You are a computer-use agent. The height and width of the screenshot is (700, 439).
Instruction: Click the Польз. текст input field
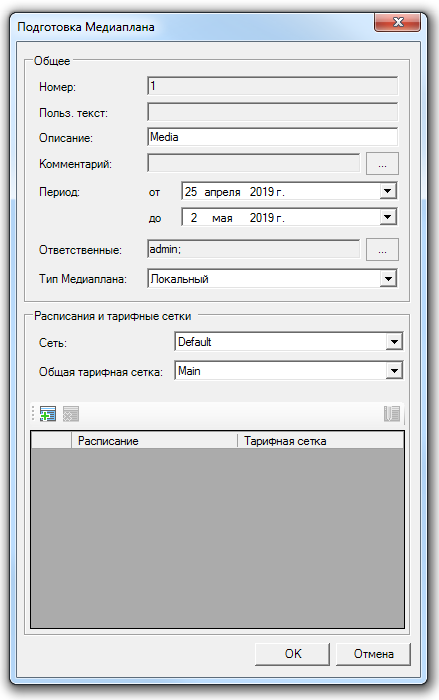tap(272, 112)
